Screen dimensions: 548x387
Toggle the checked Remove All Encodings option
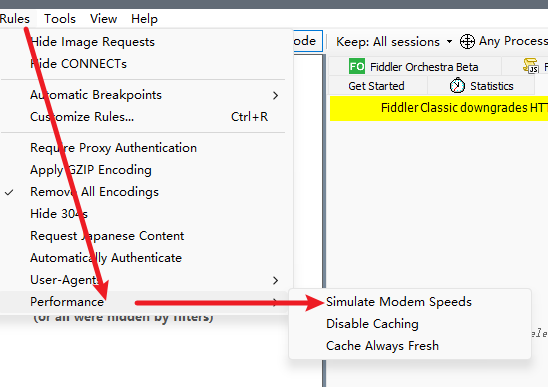click(146, 192)
